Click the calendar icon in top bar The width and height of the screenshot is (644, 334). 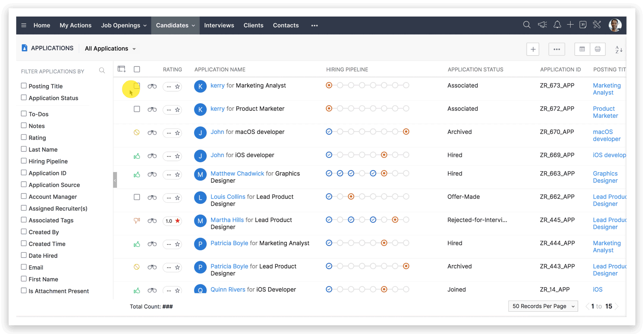click(583, 25)
